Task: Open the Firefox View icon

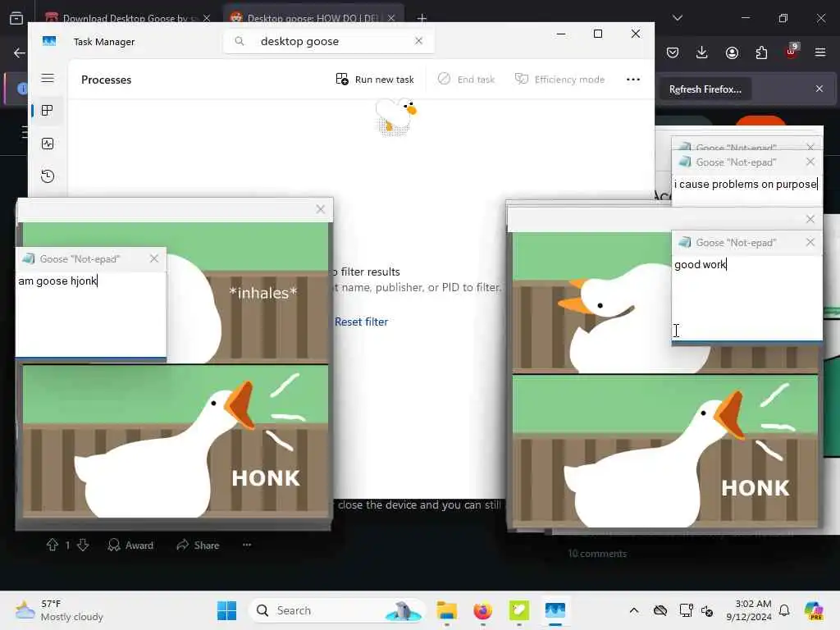Action: tap(16, 18)
